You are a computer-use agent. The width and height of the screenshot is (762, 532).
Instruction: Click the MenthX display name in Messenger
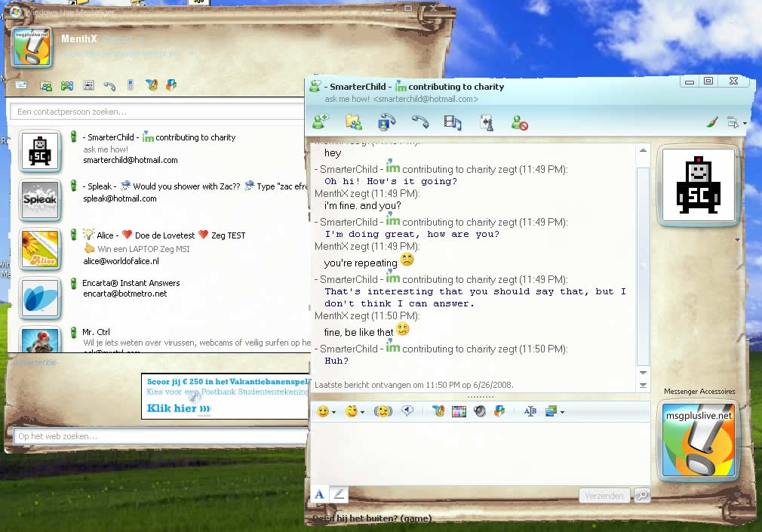point(78,38)
